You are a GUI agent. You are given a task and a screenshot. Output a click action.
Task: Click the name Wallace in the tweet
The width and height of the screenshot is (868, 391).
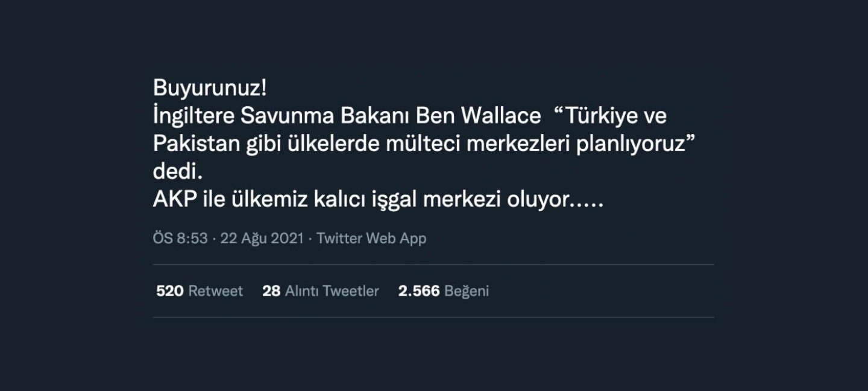tap(496, 116)
